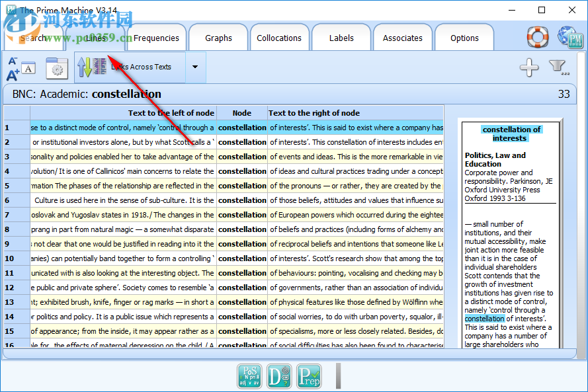Click the PoS tagging icon

[x=249, y=376]
